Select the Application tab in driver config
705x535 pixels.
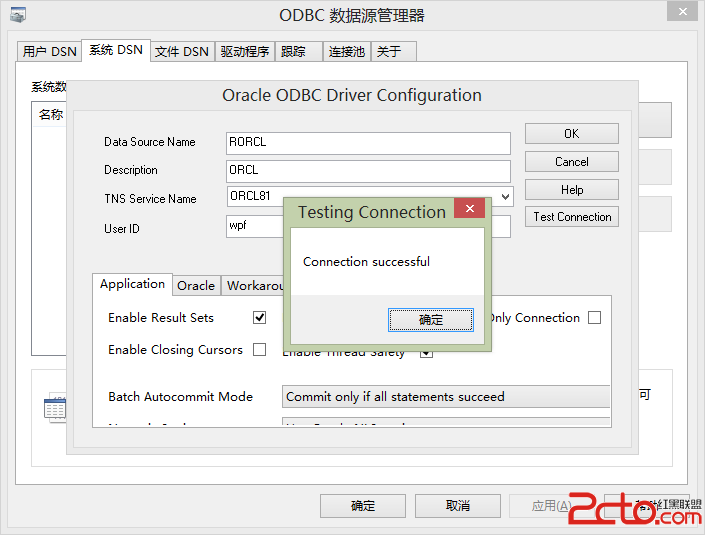pyautogui.click(x=132, y=284)
